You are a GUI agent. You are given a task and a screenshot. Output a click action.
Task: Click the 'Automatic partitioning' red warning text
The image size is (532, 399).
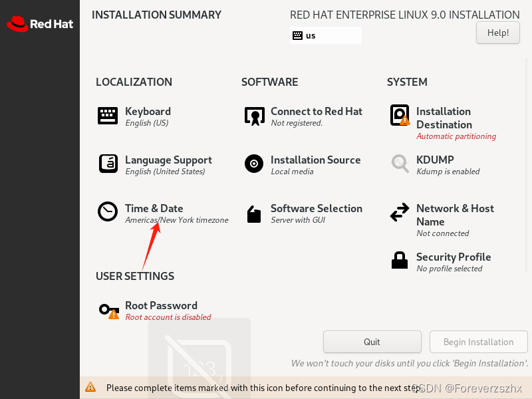[x=456, y=136]
